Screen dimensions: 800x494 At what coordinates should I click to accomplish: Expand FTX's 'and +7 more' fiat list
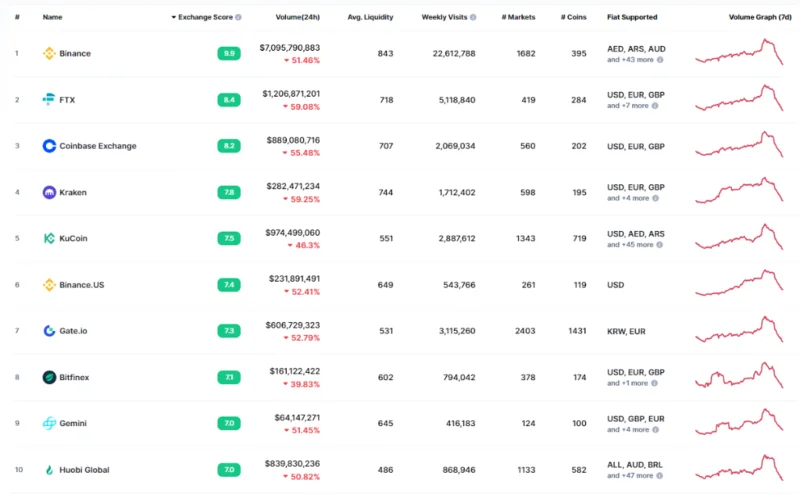628,106
